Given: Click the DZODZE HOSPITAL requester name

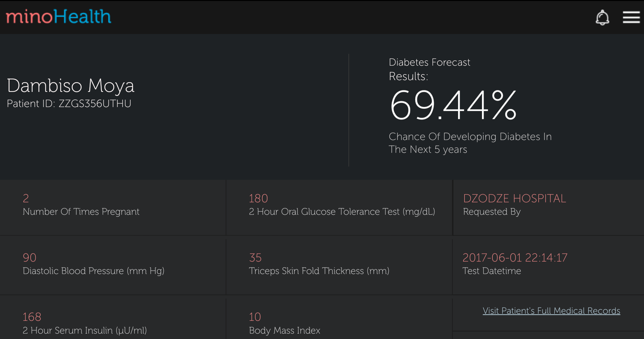Looking at the screenshot, I should (514, 199).
